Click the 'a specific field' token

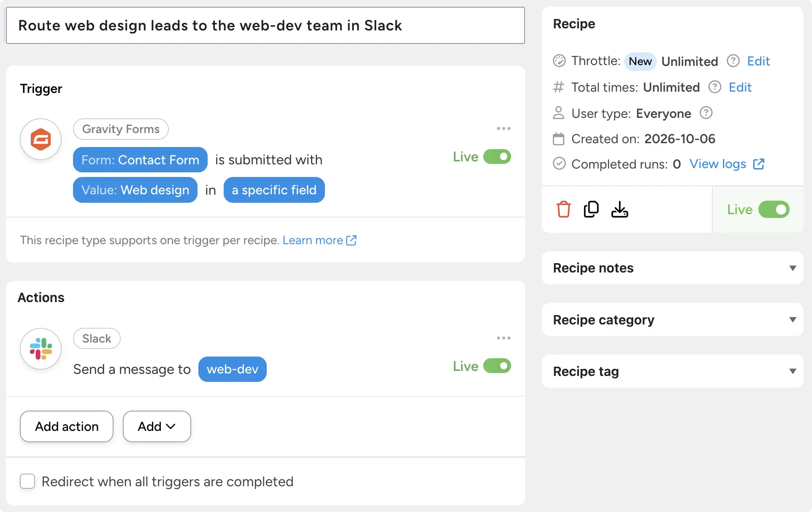[x=274, y=190]
